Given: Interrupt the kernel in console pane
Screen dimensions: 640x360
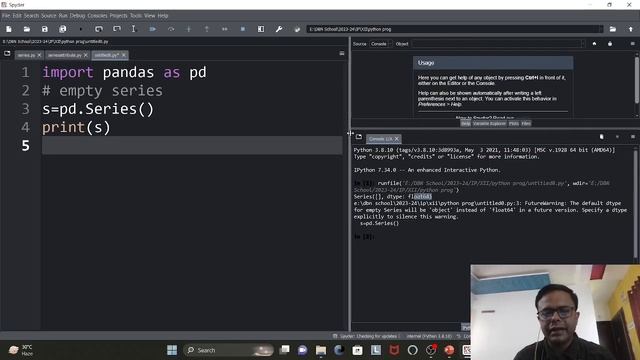Looking at the screenshot, I should [617, 137].
